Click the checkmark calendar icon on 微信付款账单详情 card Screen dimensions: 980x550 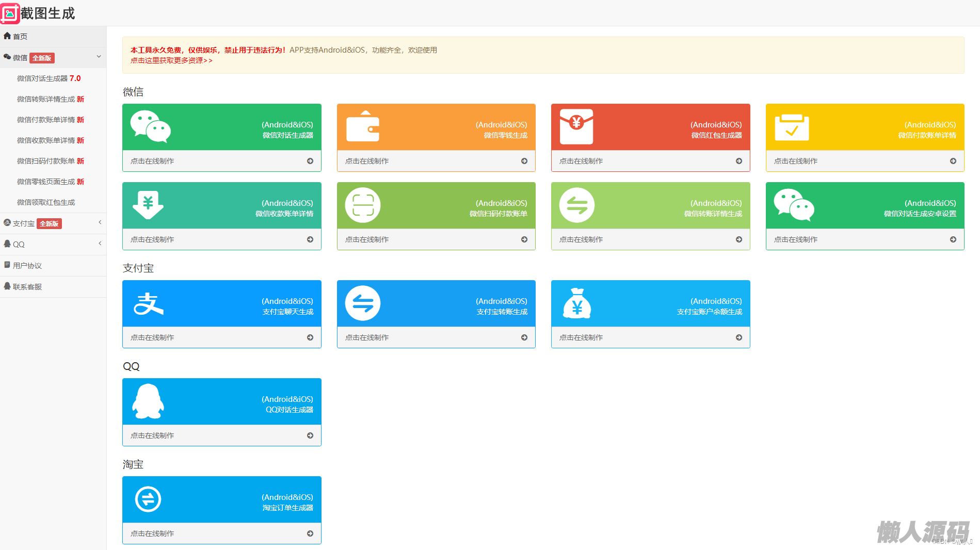792,127
